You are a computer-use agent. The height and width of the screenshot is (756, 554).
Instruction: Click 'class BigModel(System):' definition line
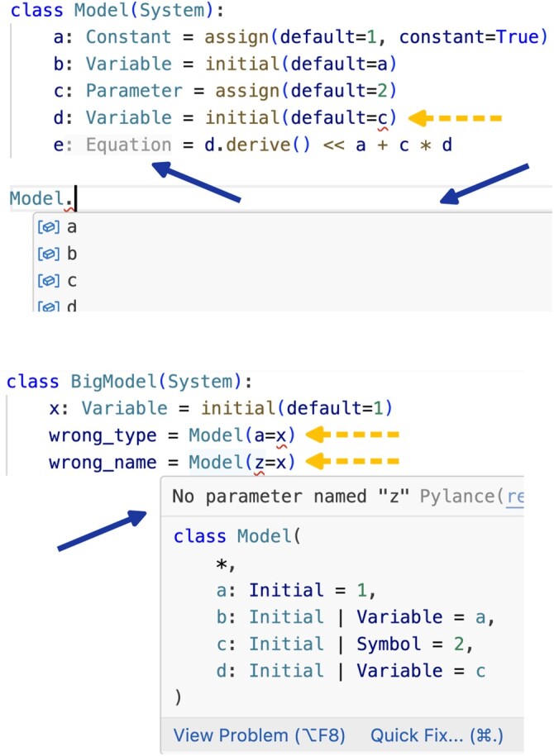129,382
